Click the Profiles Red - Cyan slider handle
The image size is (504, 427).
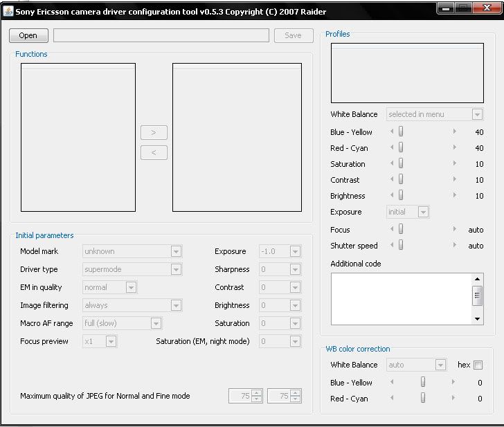401,147
